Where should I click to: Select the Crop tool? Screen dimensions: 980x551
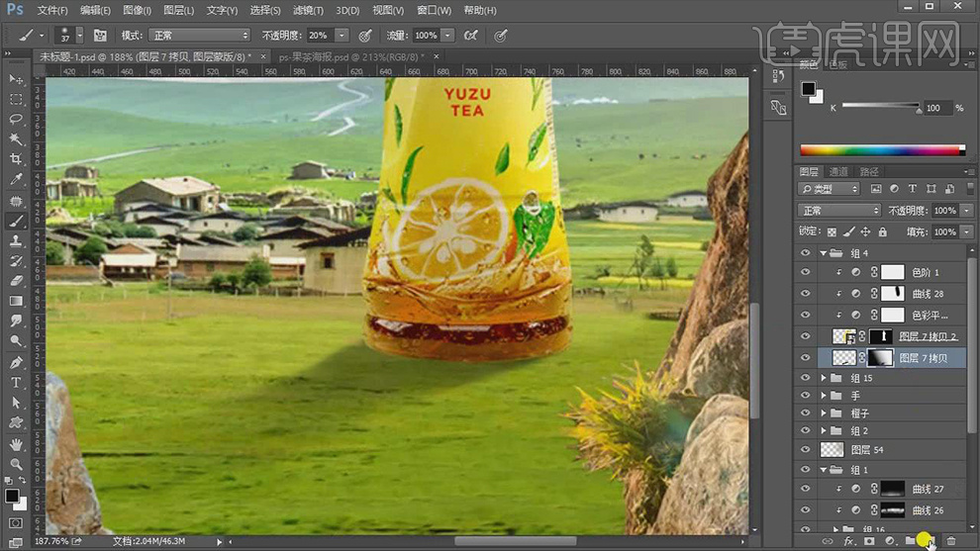[16, 159]
